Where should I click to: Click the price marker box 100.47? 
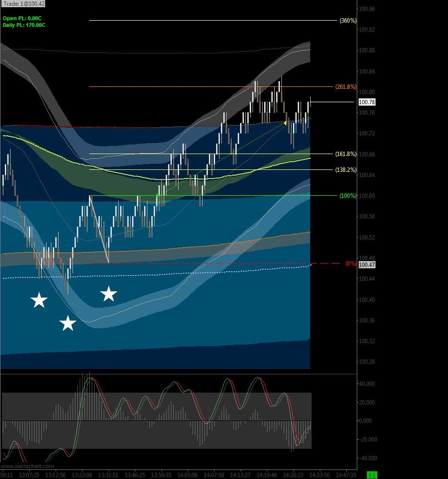pos(367,265)
